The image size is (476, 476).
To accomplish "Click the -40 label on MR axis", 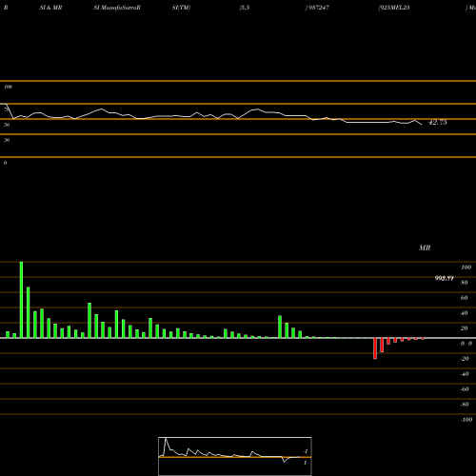I will coord(465,374).
